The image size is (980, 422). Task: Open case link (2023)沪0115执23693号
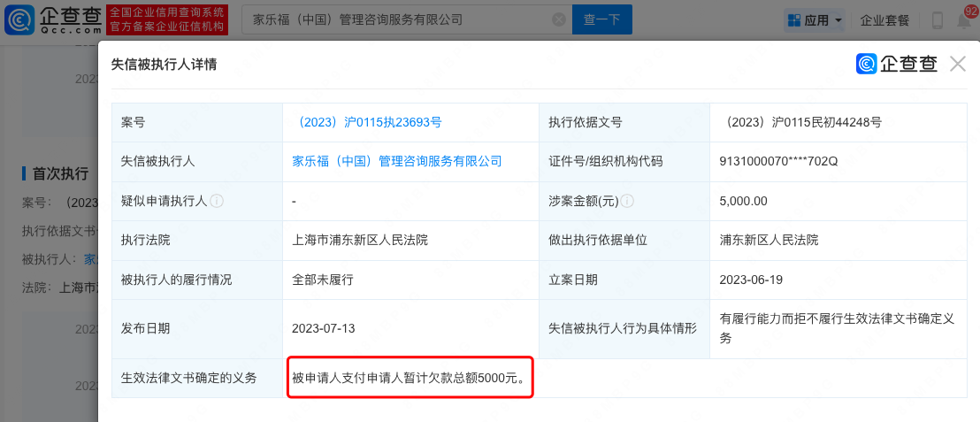pyautogui.click(x=368, y=123)
